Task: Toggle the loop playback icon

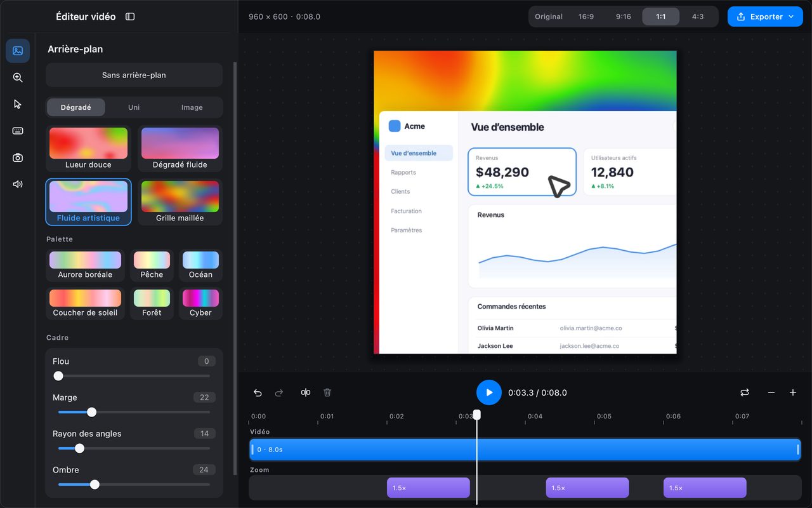Action: click(745, 392)
